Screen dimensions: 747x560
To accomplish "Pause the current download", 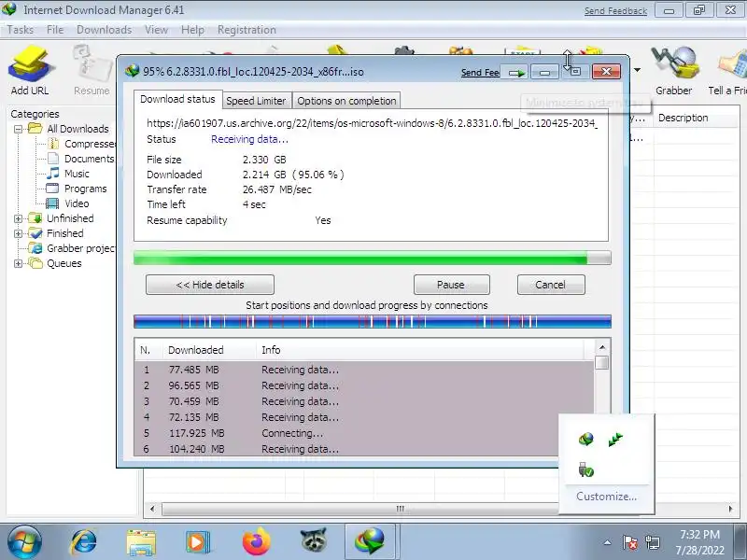I will tap(452, 285).
